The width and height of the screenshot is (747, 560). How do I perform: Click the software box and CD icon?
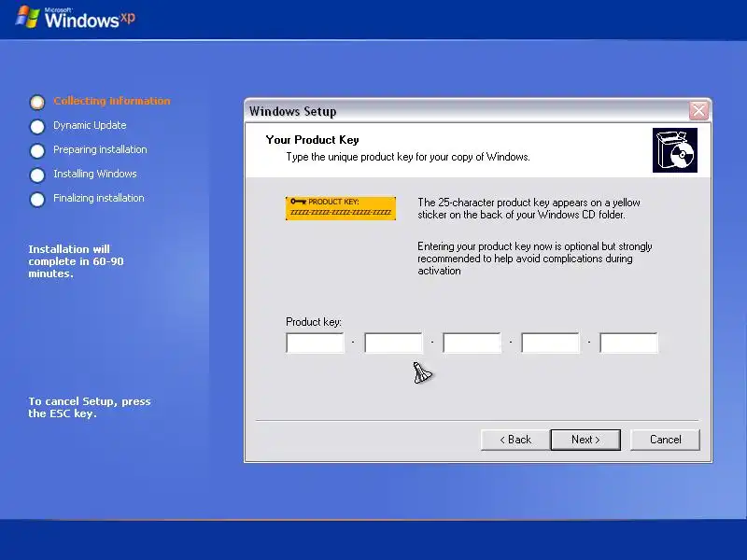(x=674, y=150)
